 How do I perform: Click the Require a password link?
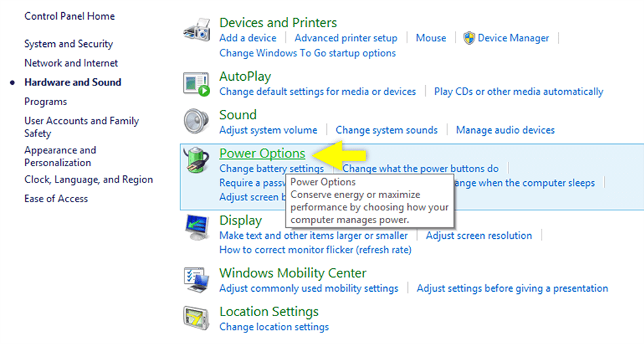pyautogui.click(x=252, y=183)
